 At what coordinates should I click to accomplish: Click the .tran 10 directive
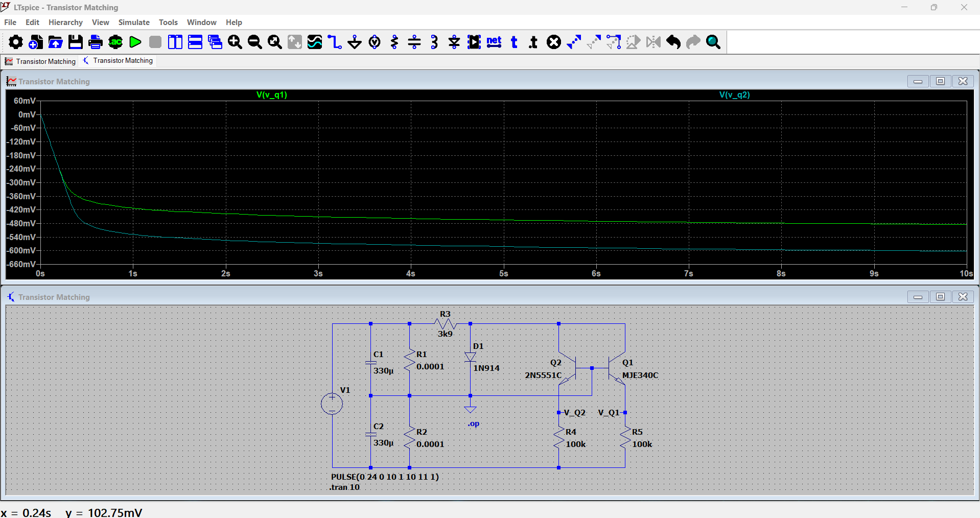pos(345,487)
